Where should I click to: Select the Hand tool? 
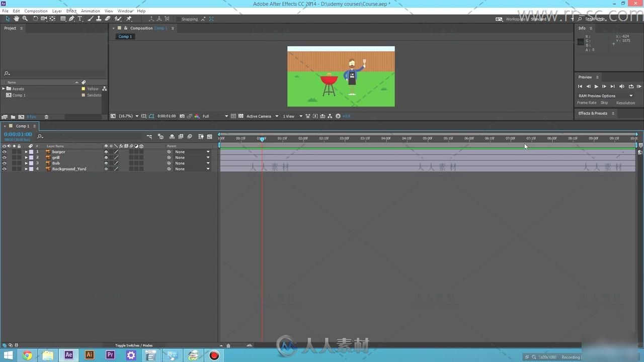tap(16, 19)
